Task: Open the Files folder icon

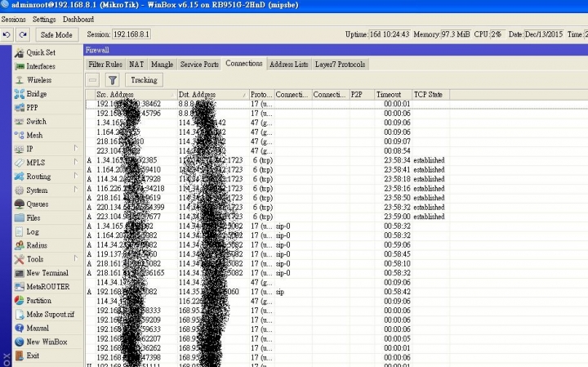Action: pyautogui.click(x=19, y=217)
